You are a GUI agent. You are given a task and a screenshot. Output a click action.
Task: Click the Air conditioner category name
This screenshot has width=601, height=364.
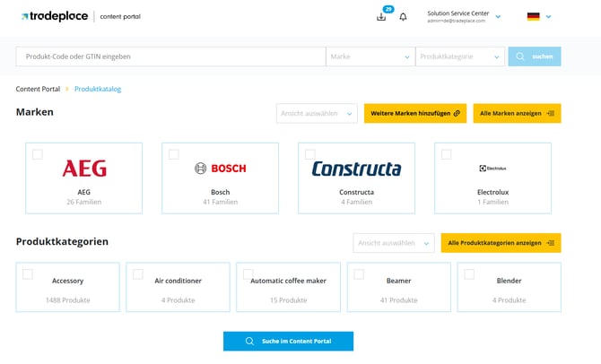(x=178, y=281)
